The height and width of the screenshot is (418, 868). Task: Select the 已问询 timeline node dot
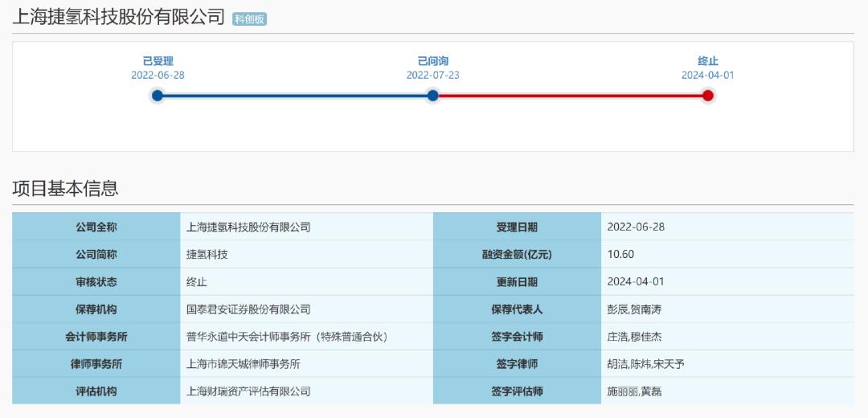(x=433, y=96)
